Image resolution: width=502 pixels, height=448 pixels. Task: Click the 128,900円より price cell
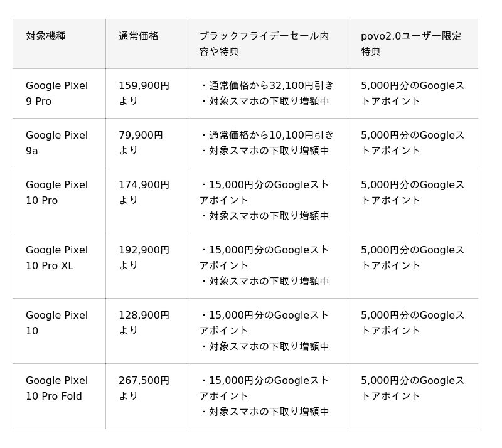pos(144,323)
